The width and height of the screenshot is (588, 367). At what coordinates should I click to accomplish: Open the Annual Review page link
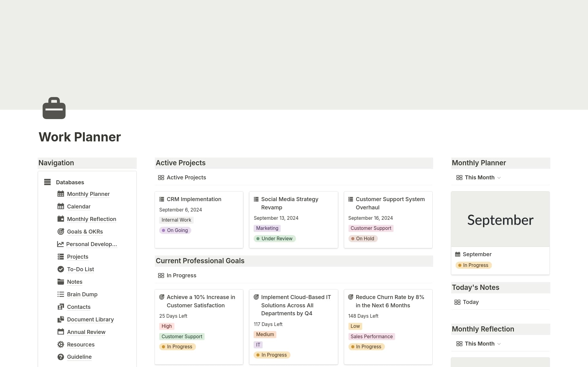coord(86,332)
